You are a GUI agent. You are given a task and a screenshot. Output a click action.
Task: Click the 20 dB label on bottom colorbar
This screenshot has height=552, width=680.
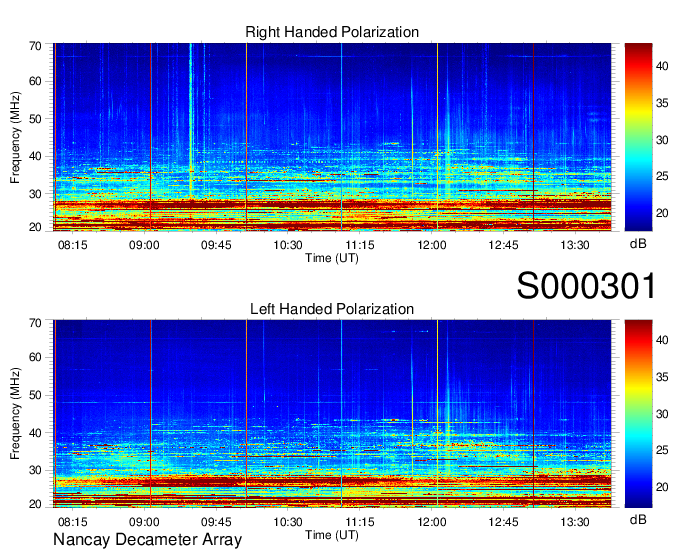[662, 487]
